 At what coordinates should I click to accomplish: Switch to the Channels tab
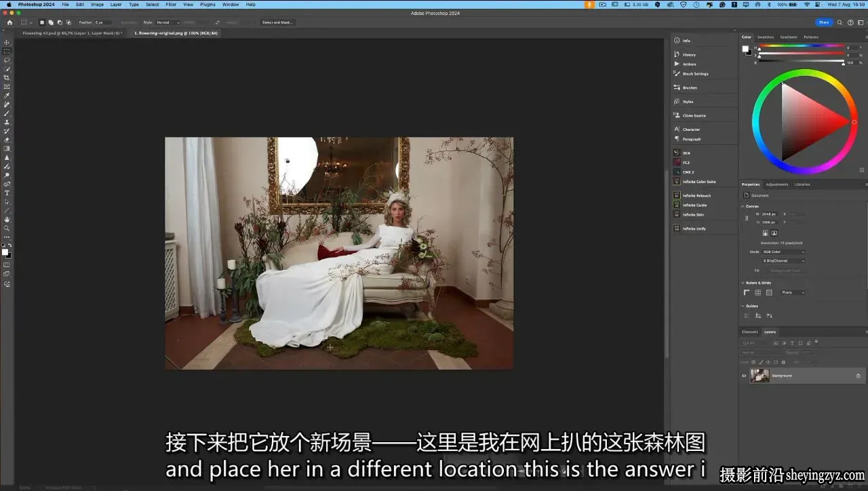coord(749,332)
